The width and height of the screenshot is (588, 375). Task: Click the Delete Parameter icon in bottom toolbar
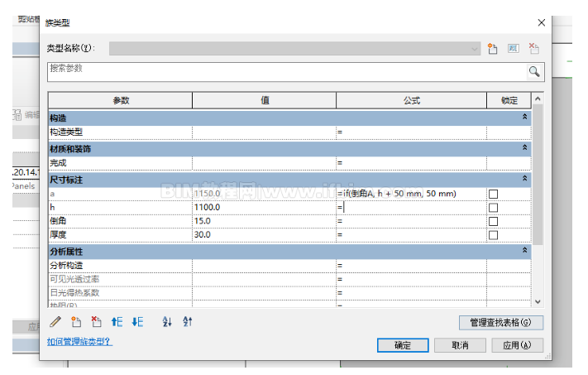(97, 322)
